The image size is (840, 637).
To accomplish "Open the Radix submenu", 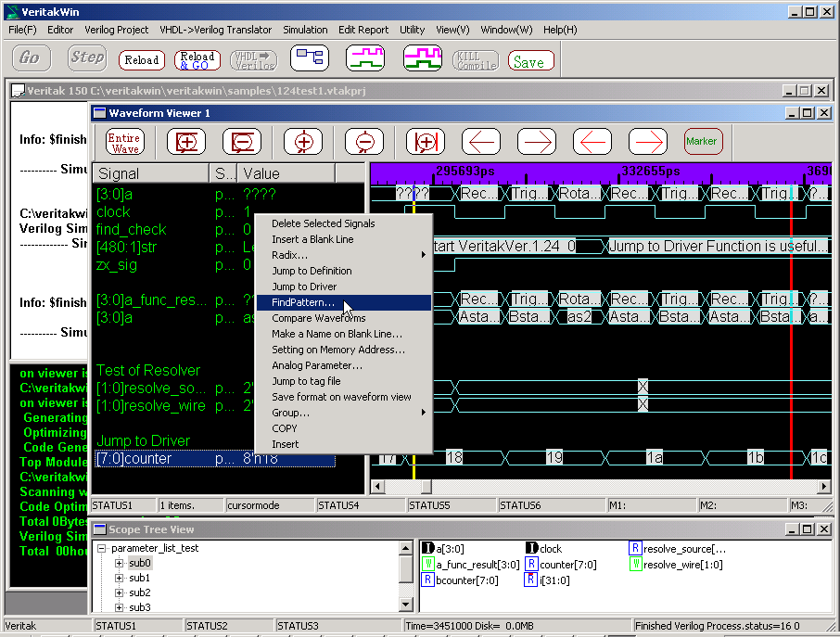I will pos(344,255).
